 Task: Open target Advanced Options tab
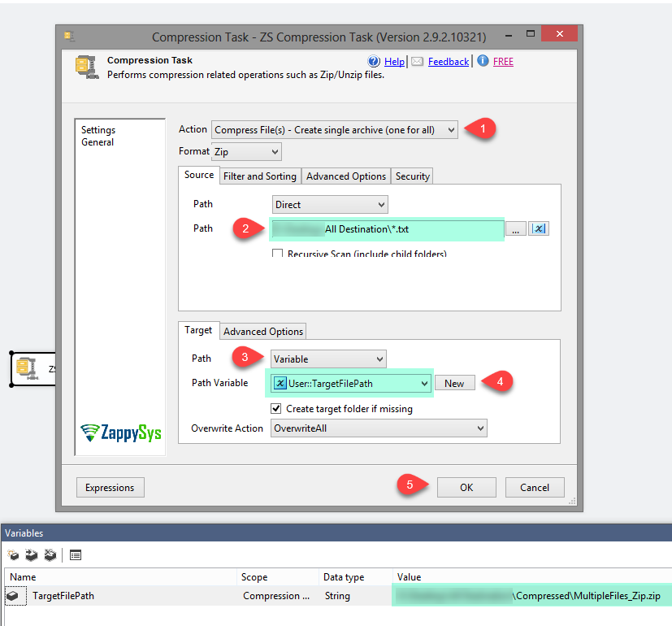(263, 332)
